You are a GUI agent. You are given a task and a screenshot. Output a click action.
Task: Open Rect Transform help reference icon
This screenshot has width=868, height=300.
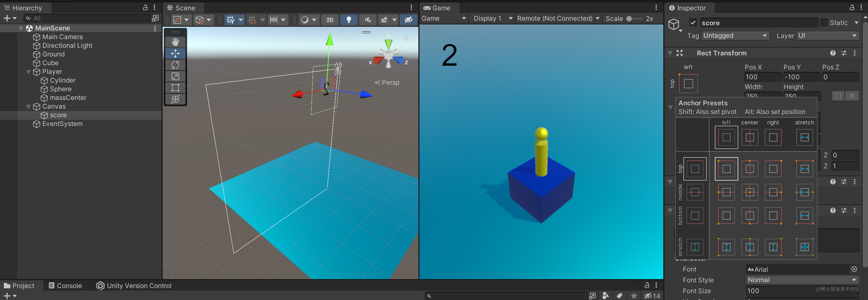tap(833, 53)
